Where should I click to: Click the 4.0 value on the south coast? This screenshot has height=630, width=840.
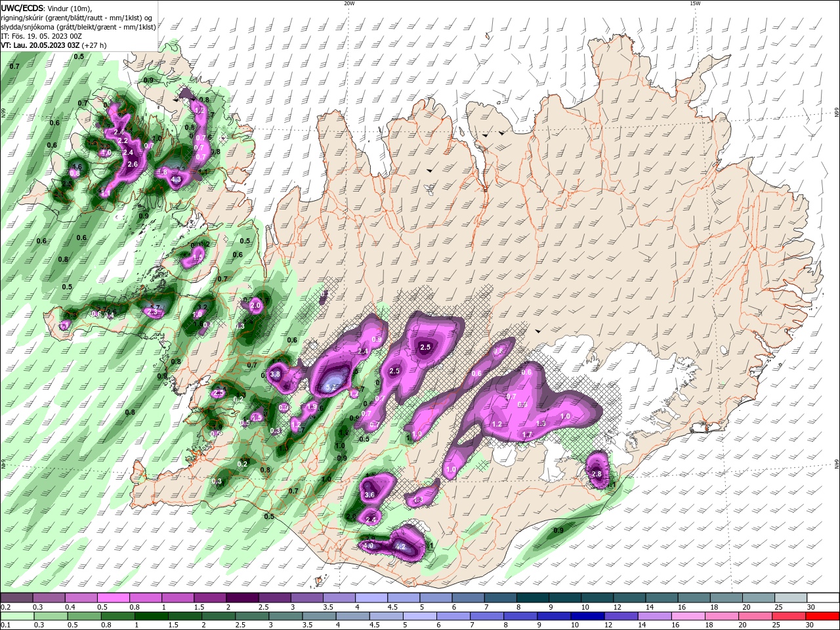click(x=368, y=545)
